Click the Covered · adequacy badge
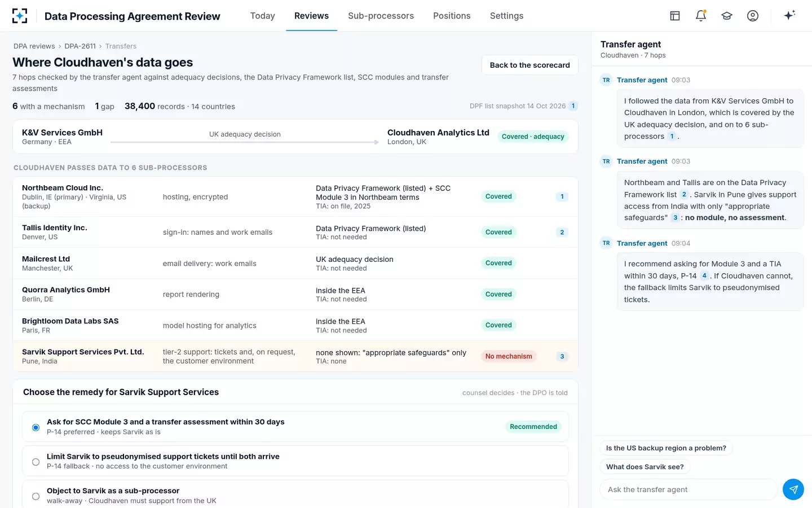 click(x=533, y=137)
